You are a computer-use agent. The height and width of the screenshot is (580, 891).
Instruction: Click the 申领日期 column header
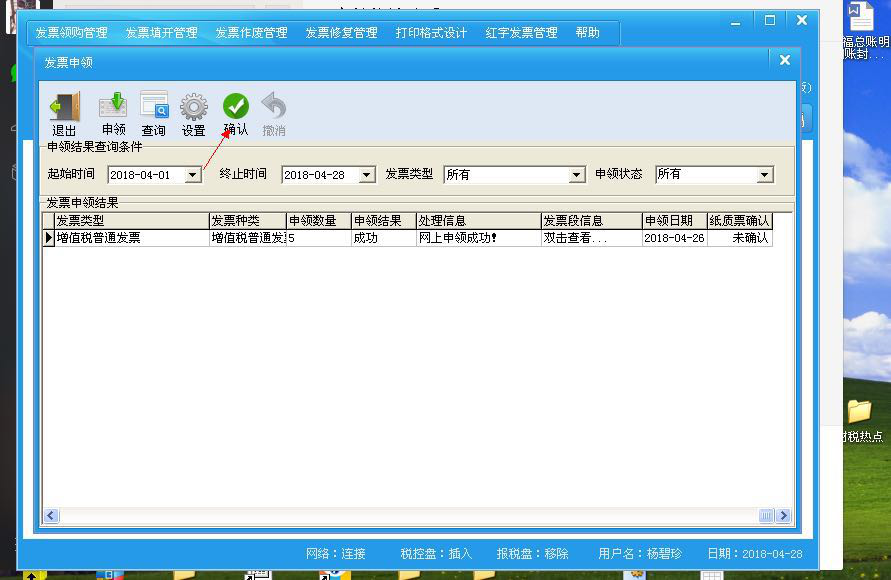coord(673,221)
